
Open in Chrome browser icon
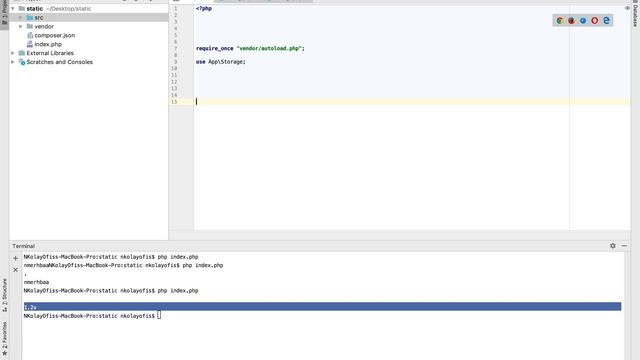[560, 20]
